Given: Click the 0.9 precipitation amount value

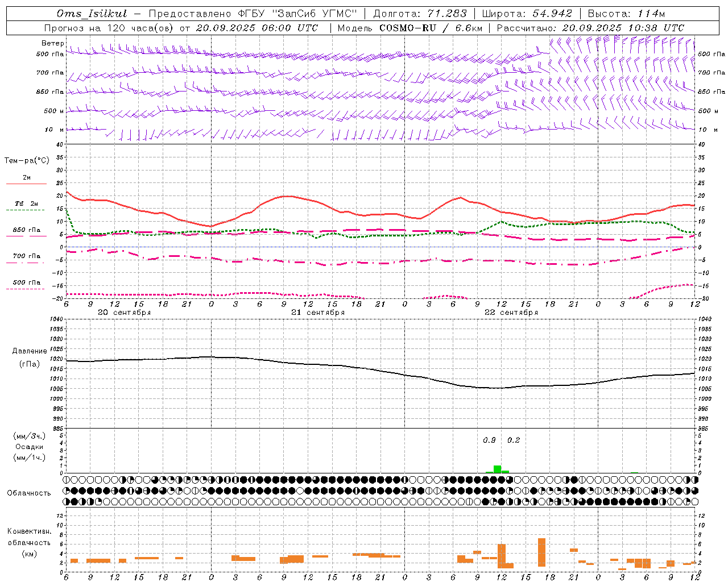Looking at the screenshot, I should coord(489,440).
